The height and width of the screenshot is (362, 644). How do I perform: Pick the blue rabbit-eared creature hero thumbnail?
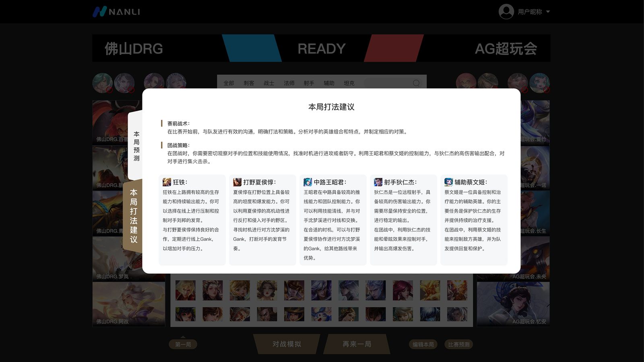point(321,314)
